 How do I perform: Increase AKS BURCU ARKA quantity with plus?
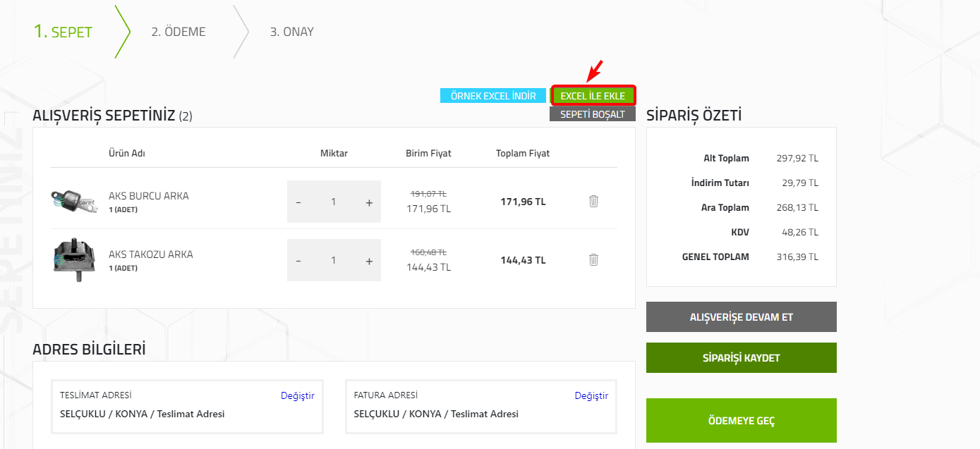(369, 202)
